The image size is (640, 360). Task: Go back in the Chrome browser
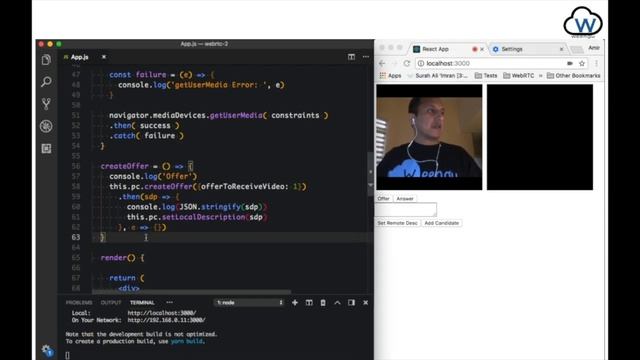point(382,63)
